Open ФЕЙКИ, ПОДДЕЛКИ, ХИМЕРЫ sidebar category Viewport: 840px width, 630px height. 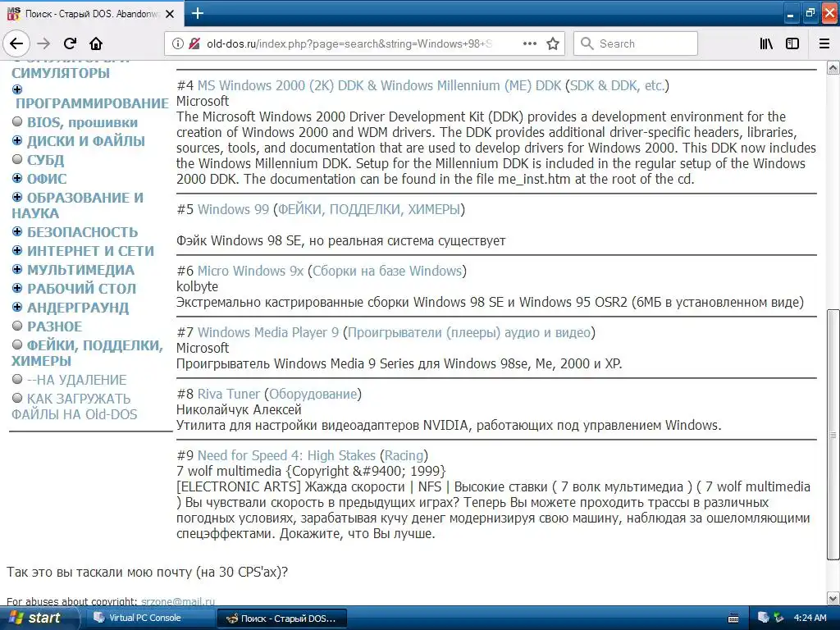tap(87, 353)
